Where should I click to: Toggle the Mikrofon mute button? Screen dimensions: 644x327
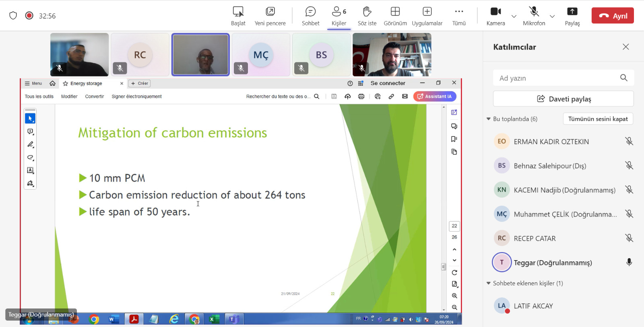[534, 16]
